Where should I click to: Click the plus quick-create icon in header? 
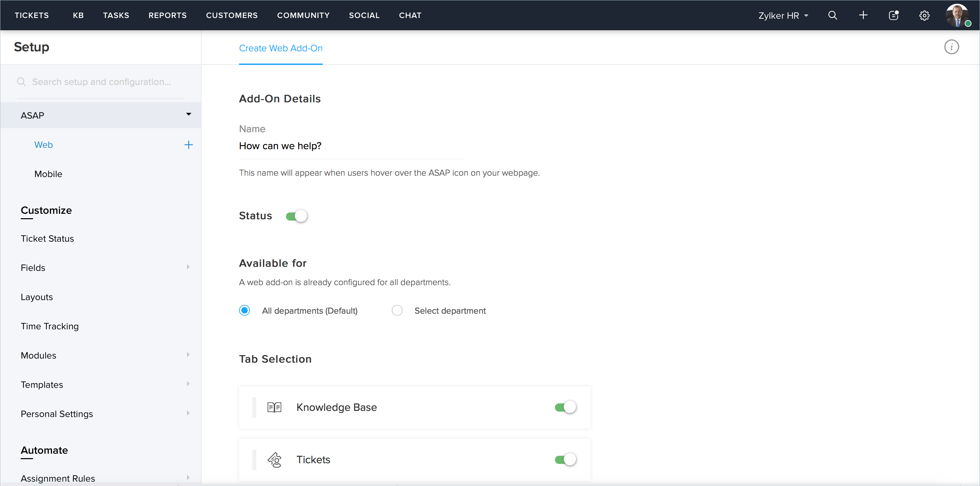click(x=863, y=15)
